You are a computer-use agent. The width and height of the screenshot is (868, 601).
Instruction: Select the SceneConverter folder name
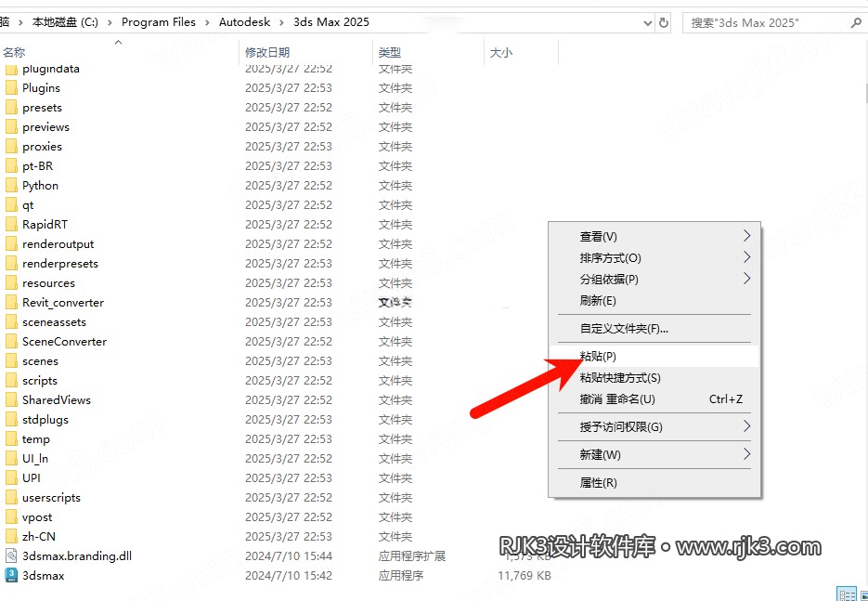[x=64, y=341]
